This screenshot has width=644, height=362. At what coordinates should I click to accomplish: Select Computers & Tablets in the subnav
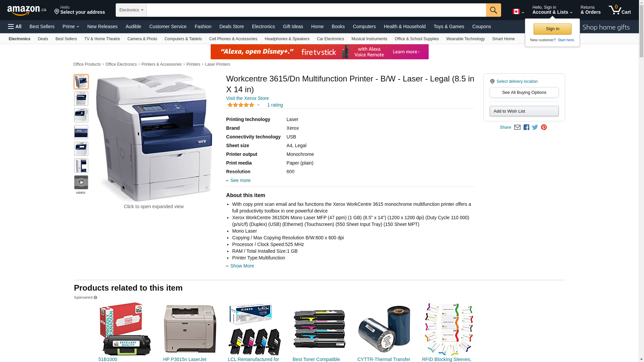pos(183,39)
